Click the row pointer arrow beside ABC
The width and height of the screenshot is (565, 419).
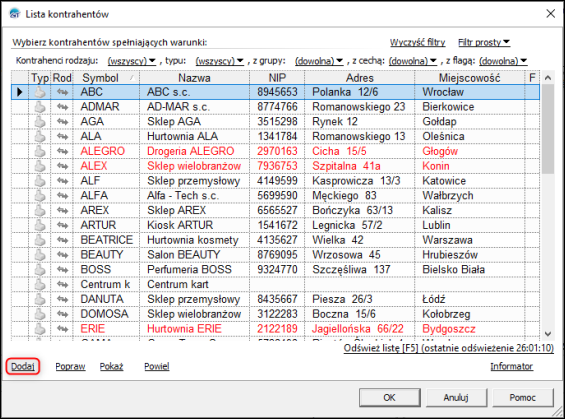point(20,92)
